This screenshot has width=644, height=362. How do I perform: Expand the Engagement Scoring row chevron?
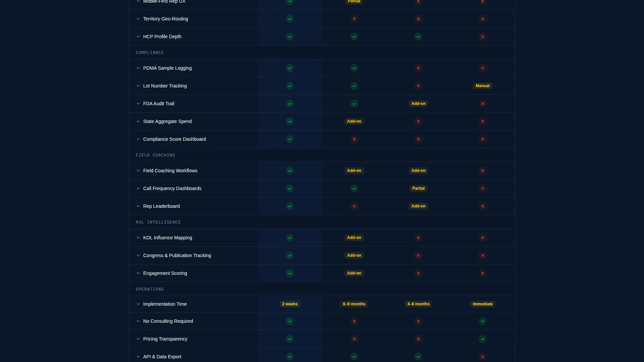(x=138, y=273)
